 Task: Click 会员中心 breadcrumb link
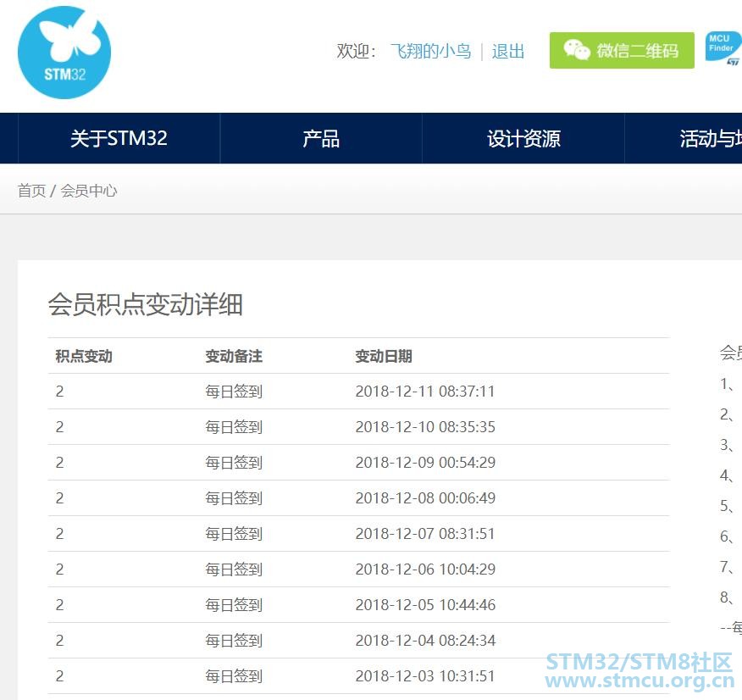pos(88,191)
